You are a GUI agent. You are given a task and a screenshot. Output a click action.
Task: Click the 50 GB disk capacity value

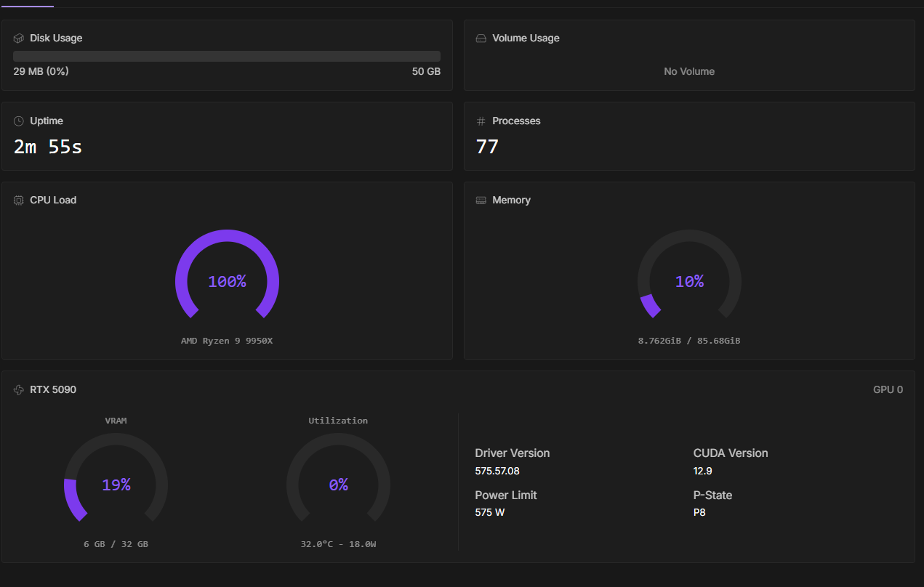(x=426, y=72)
